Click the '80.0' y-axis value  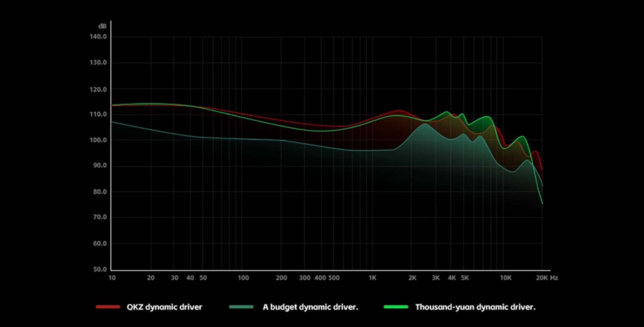coord(100,192)
